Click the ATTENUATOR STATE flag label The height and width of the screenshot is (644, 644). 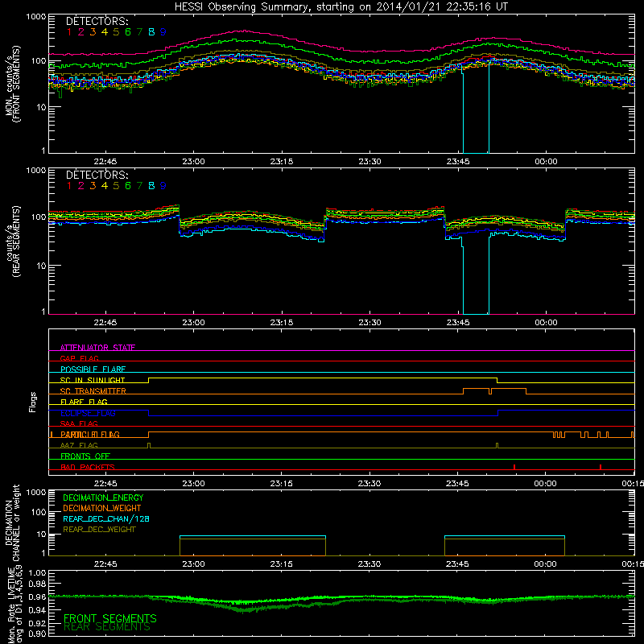point(97,348)
